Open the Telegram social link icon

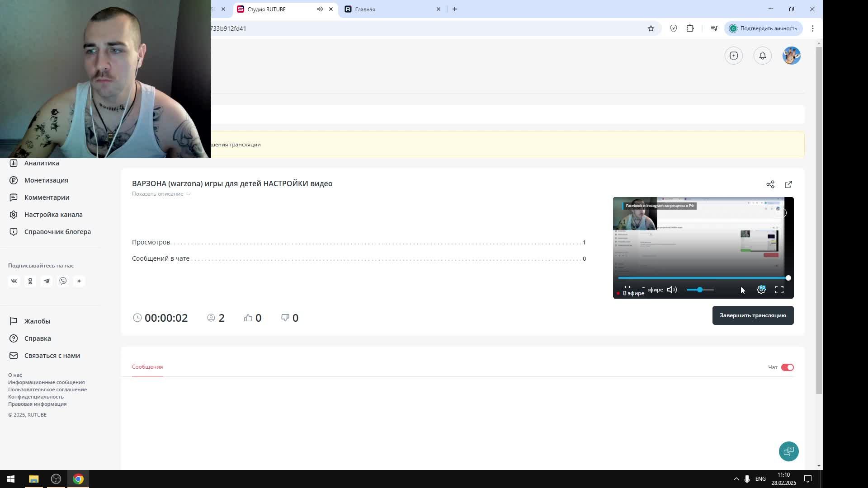click(x=47, y=281)
